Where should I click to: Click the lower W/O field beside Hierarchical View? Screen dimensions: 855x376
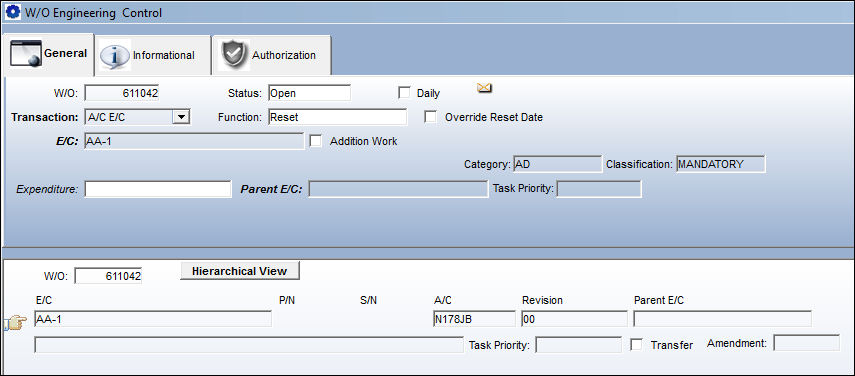108,276
